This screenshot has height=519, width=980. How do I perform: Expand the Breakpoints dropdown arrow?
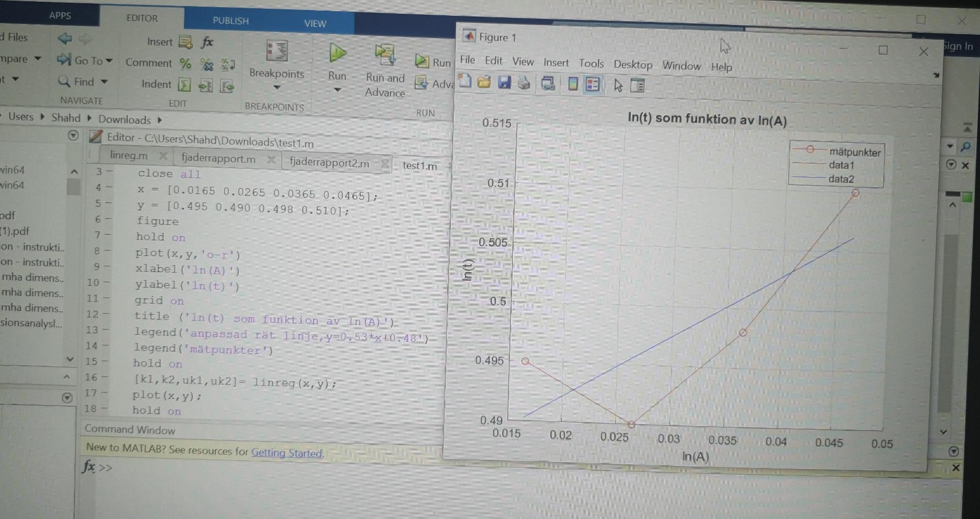(x=277, y=88)
